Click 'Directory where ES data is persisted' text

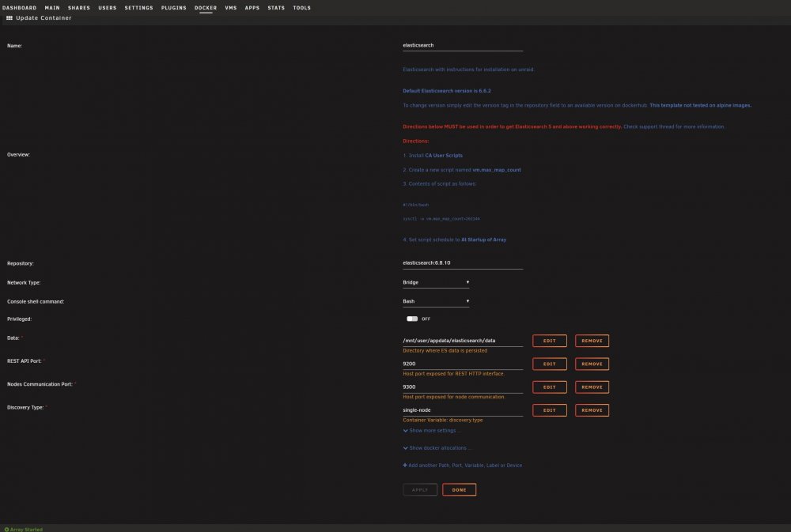point(445,350)
